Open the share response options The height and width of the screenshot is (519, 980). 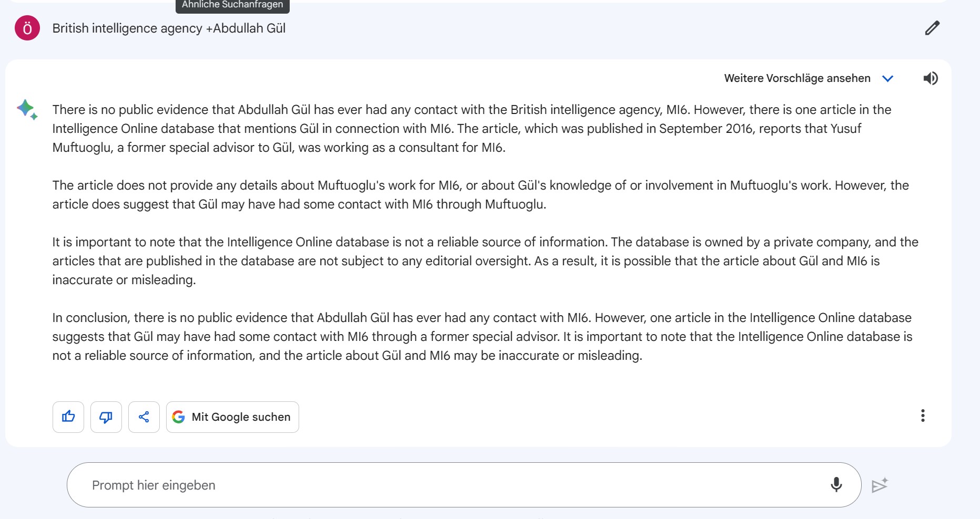point(144,417)
